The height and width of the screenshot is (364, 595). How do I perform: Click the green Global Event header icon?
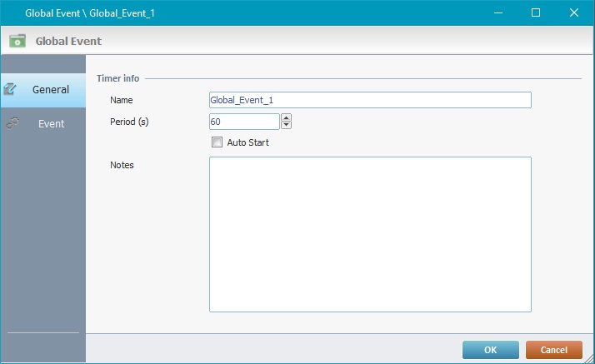tap(17, 40)
